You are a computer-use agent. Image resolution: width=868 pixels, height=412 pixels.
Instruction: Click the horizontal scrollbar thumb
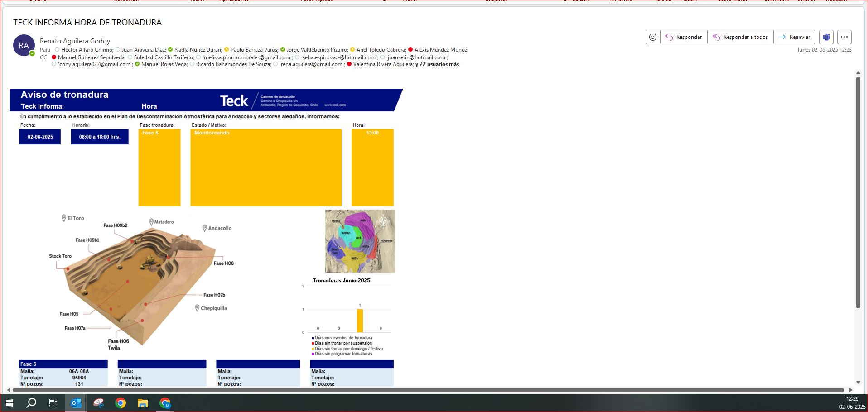point(428,390)
